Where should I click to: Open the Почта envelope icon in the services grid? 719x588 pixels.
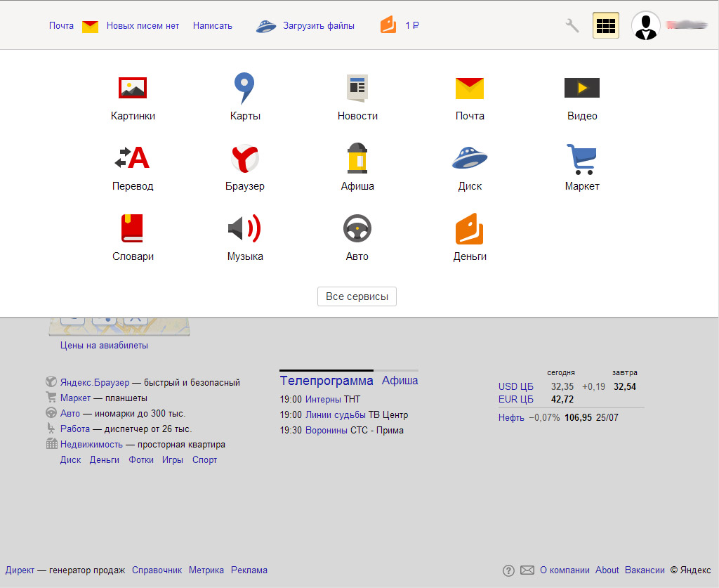[470, 88]
